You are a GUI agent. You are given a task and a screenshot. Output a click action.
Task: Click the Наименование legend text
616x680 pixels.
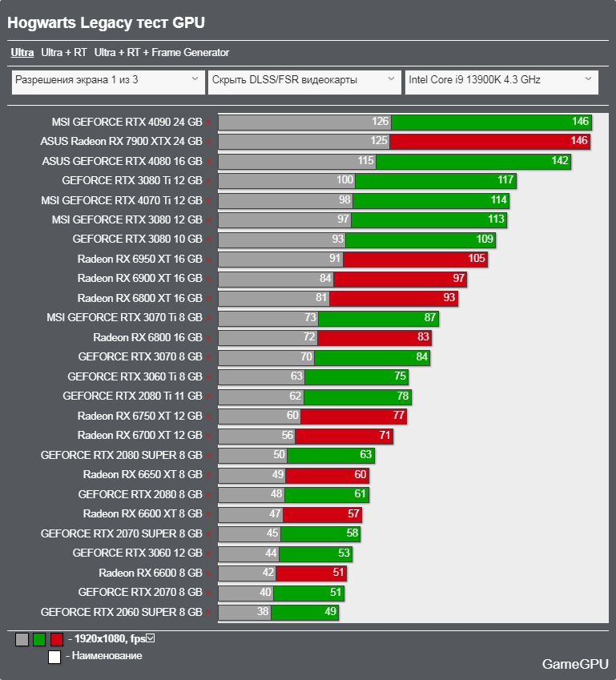[107, 656]
